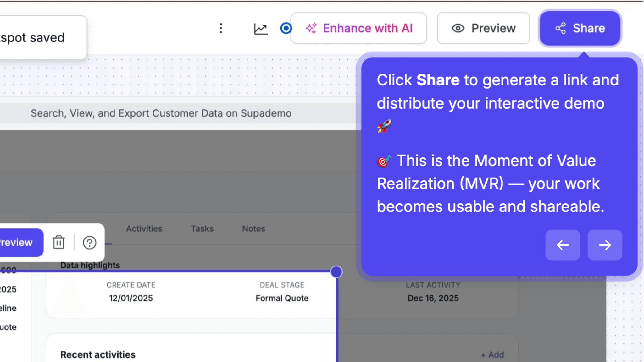Viewport: 644px width, 362px height.
Task: Switch to the Activities tab
Action: (144, 228)
